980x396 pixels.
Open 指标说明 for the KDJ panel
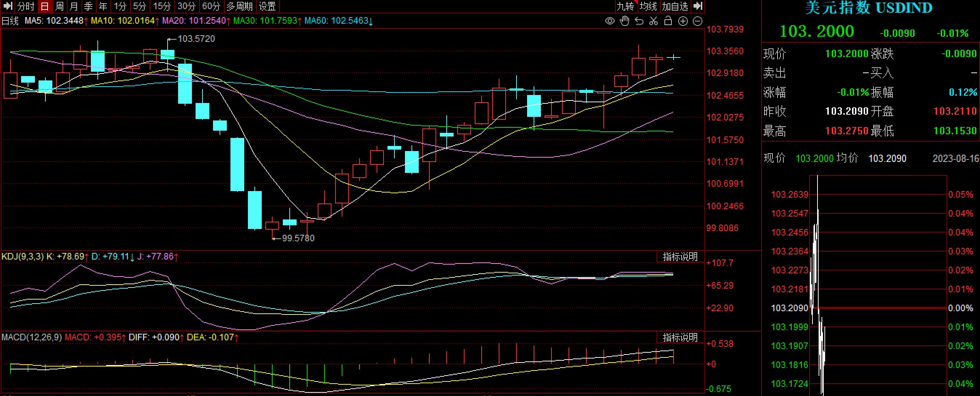point(680,257)
